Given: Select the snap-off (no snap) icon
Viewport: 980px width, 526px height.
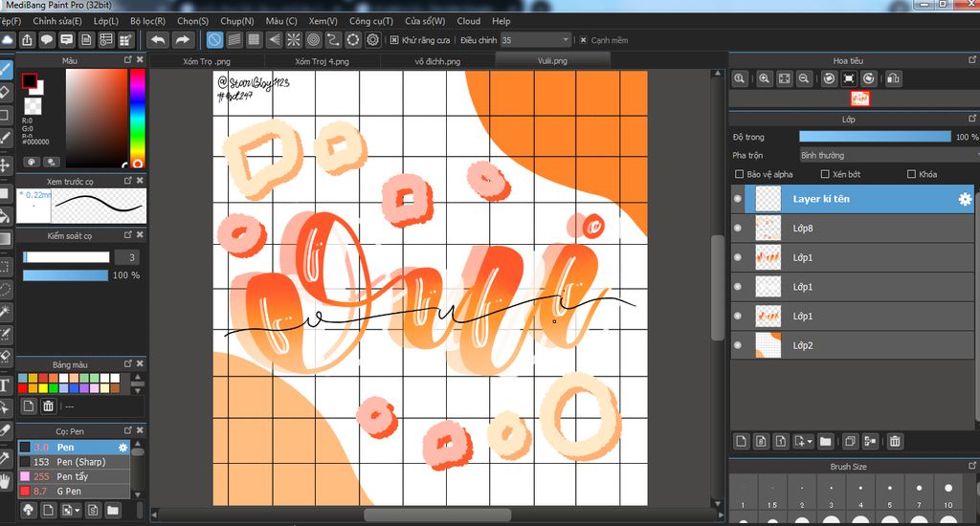Looking at the screenshot, I should tap(214, 40).
